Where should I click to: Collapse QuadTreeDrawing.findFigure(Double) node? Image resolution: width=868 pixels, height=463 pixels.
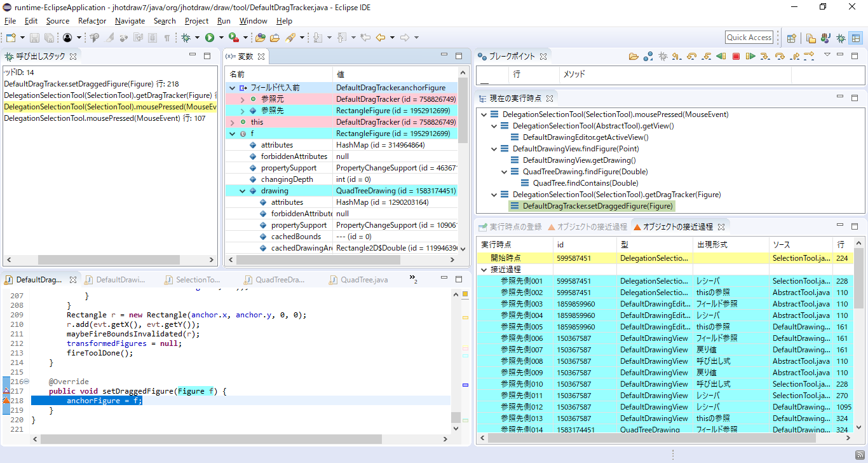click(x=505, y=172)
